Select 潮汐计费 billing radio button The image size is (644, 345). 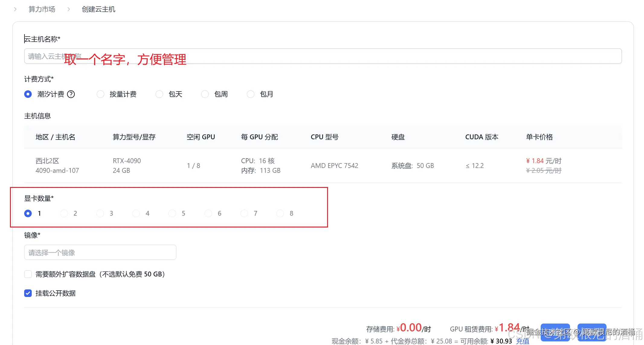[x=28, y=94]
